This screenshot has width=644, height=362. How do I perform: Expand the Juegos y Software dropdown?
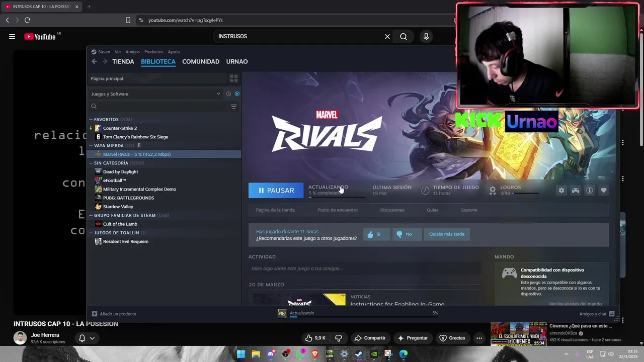pyautogui.click(x=155, y=94)
